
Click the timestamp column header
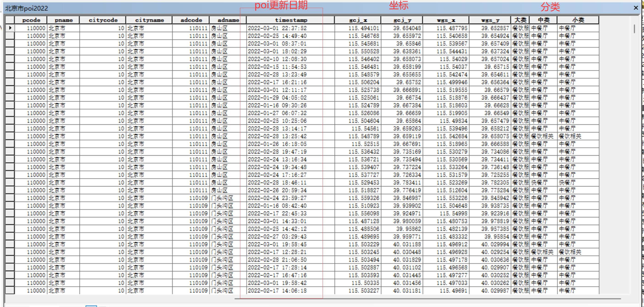tap(291, 20)
